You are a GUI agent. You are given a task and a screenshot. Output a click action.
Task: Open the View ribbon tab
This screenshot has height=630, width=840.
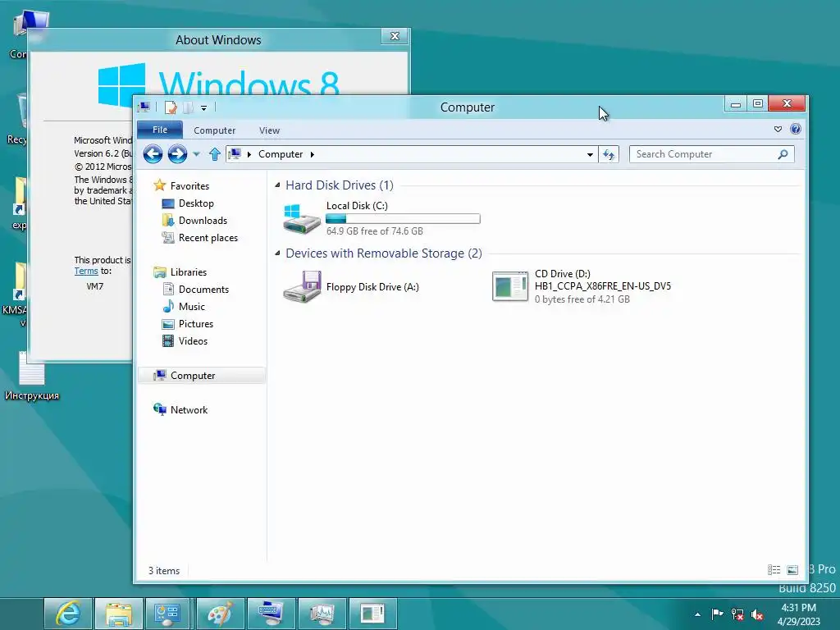click(269, 130)
